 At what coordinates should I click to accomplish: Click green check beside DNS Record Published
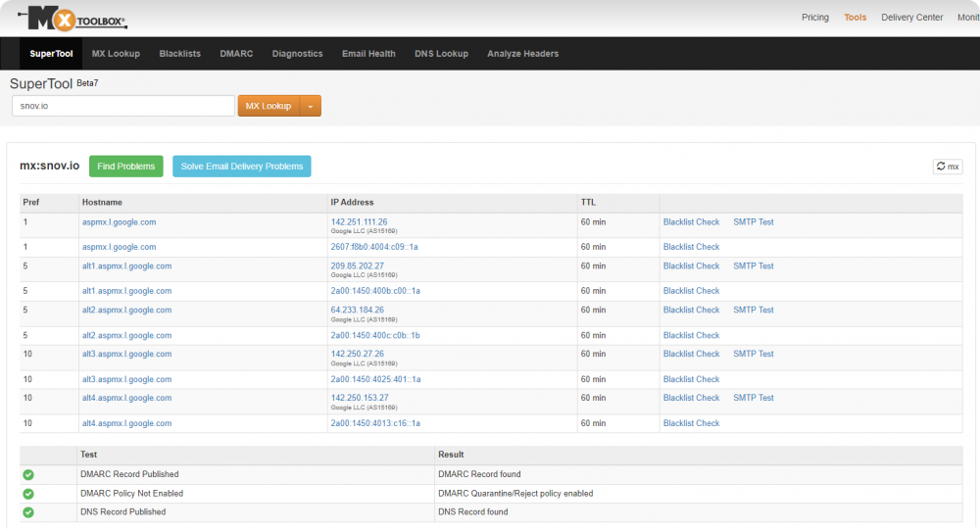point(28,512)
